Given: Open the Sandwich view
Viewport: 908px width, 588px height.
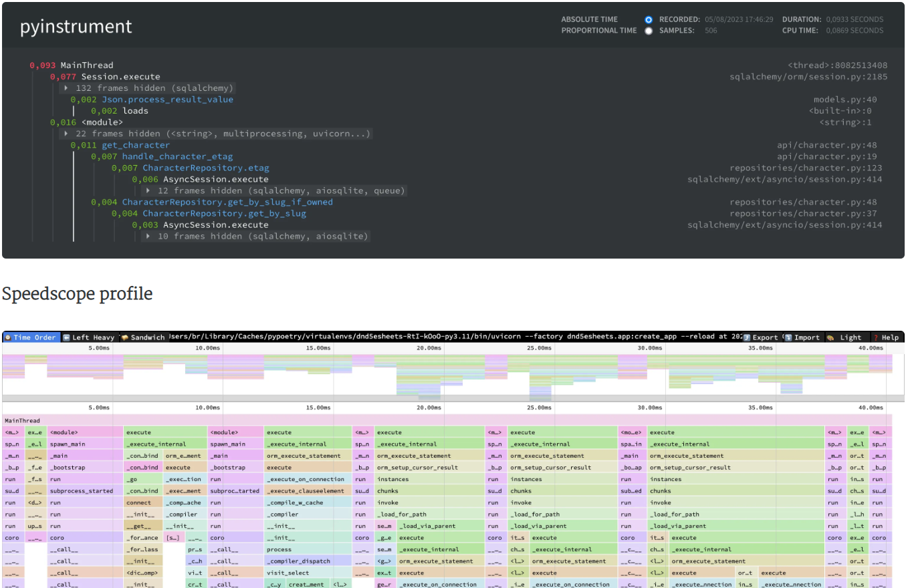Looking at the screenshot, I should click(143, 337).
